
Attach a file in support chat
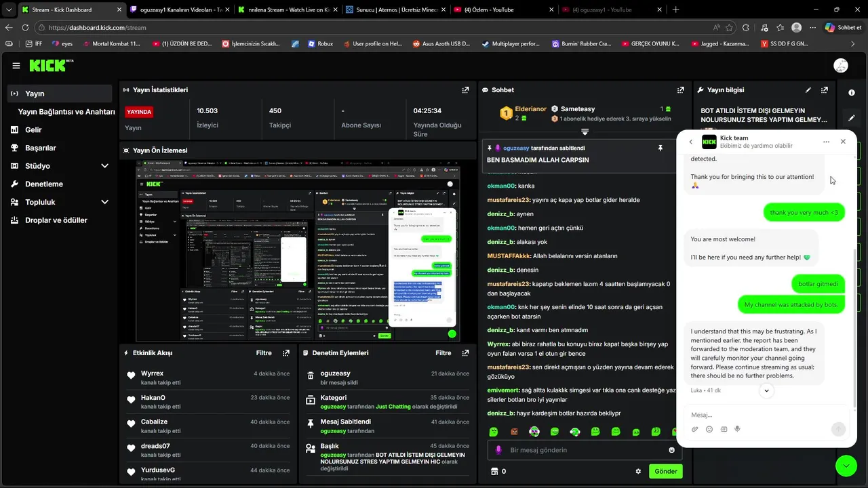695,429
